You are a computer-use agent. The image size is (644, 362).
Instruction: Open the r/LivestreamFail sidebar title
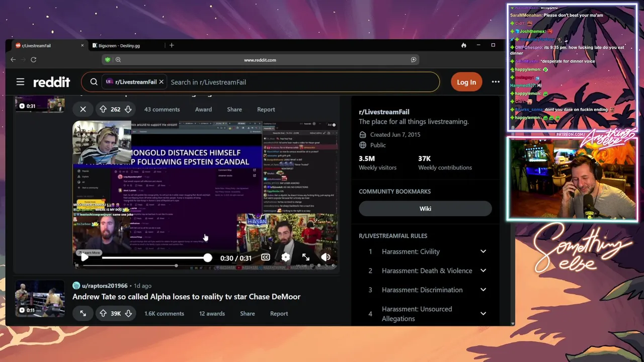pyautogui.click(x=384, y=112)
